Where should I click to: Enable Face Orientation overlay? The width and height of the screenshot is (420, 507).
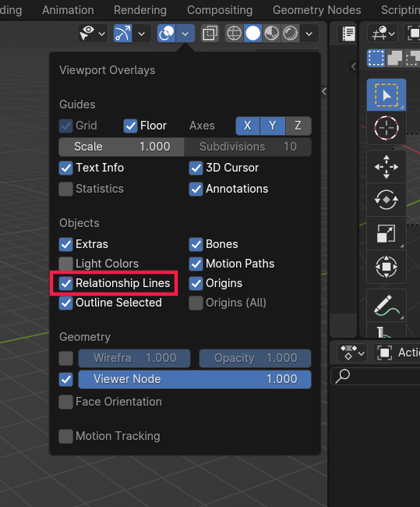pos(66,402)
